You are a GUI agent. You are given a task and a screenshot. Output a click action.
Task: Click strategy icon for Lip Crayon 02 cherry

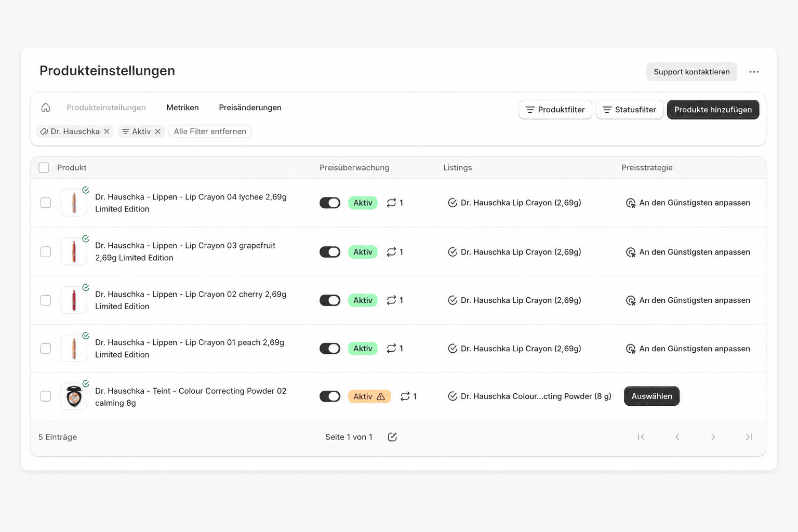click(x=631, y=301)
